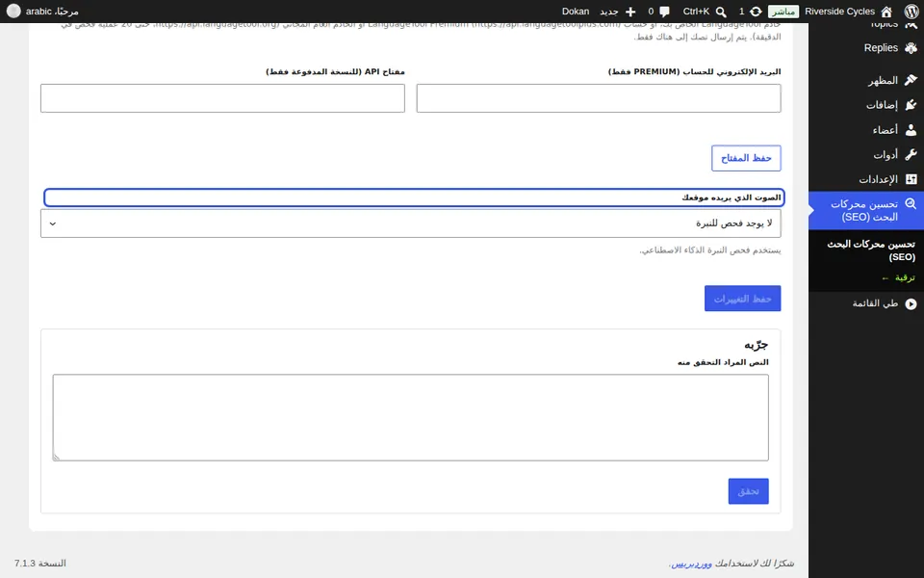The height and width of the screenshot is (578, 924).
Task: Focus the API key input field
Action: point(222,98)
